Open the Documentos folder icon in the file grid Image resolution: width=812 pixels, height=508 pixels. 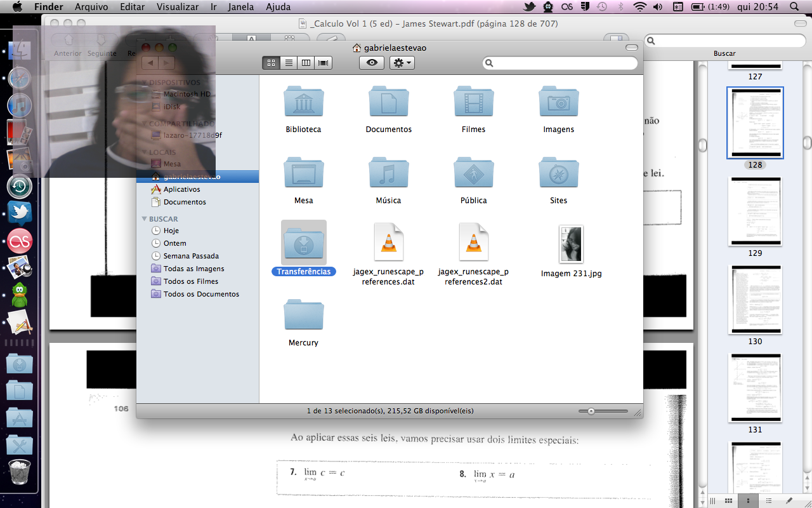point(389,102)
